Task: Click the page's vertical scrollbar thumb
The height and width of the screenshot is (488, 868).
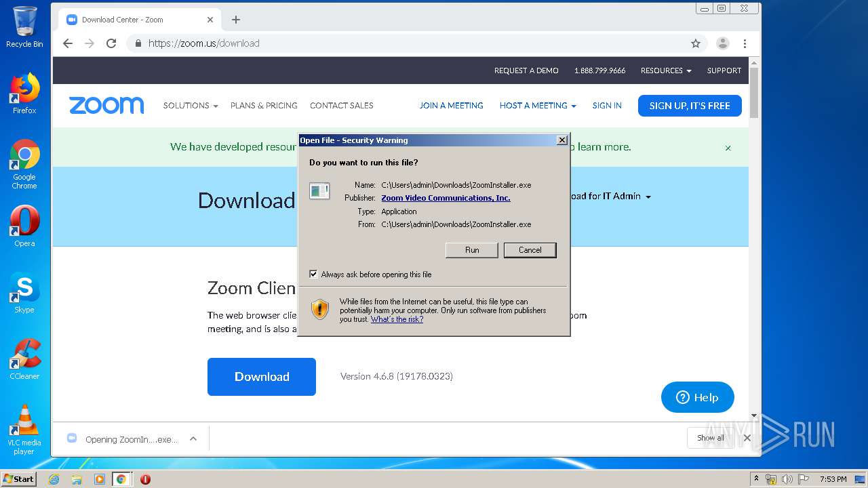Action: click(x=754, y=93)
